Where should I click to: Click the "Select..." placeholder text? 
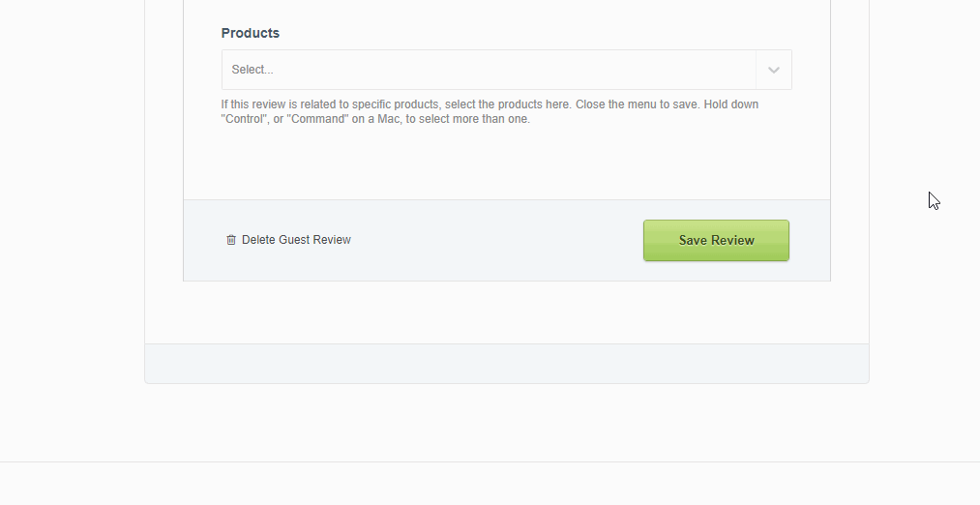click(x=252, y=70)
